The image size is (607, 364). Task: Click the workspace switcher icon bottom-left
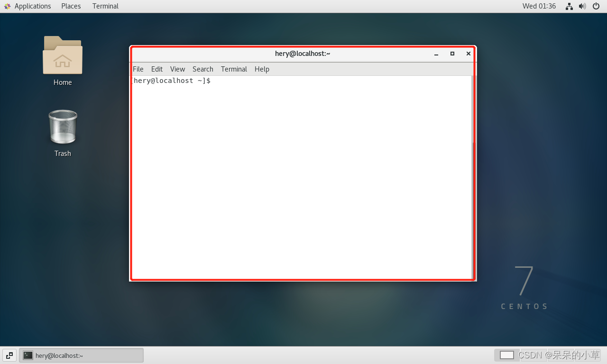pyautogui.click(x=9, y=355)
